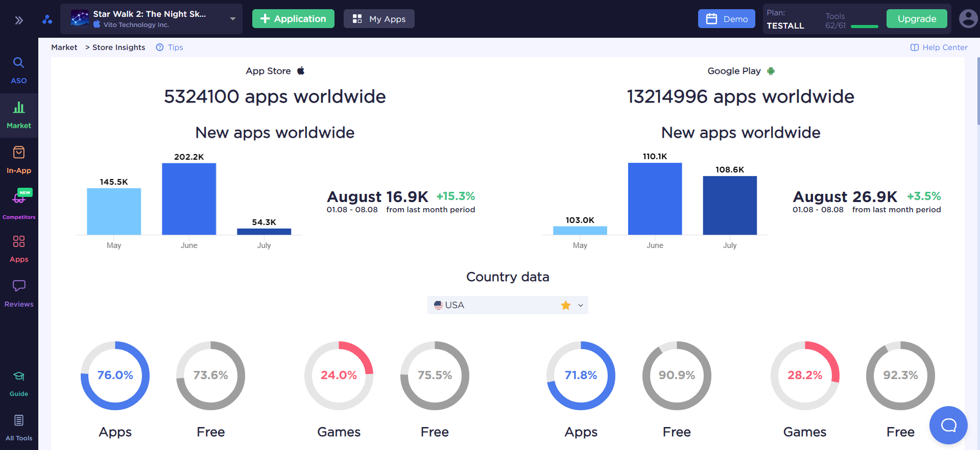Click the June bar in App Store chart
The image size is (980, 450).
click(x=189, y=199)
